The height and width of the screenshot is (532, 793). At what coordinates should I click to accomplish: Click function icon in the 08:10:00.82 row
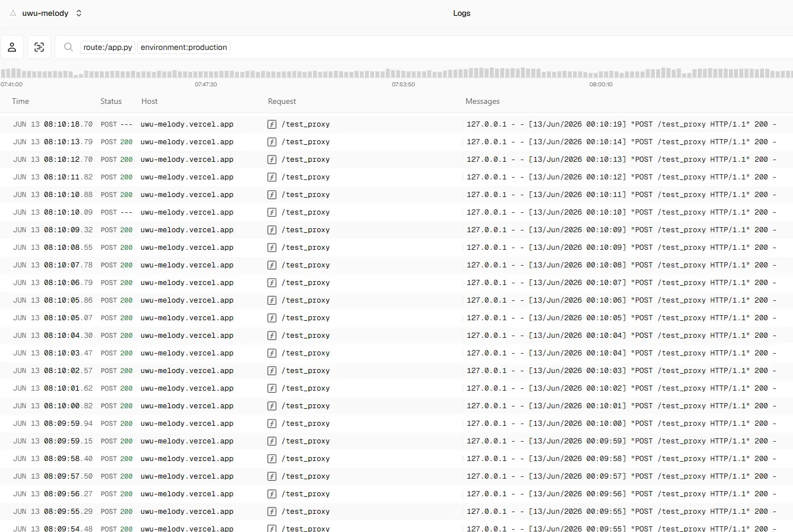272,406
